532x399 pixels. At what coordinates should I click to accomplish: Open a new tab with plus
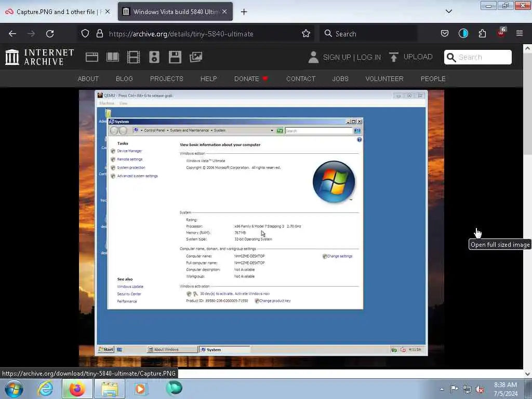[244, 12]
